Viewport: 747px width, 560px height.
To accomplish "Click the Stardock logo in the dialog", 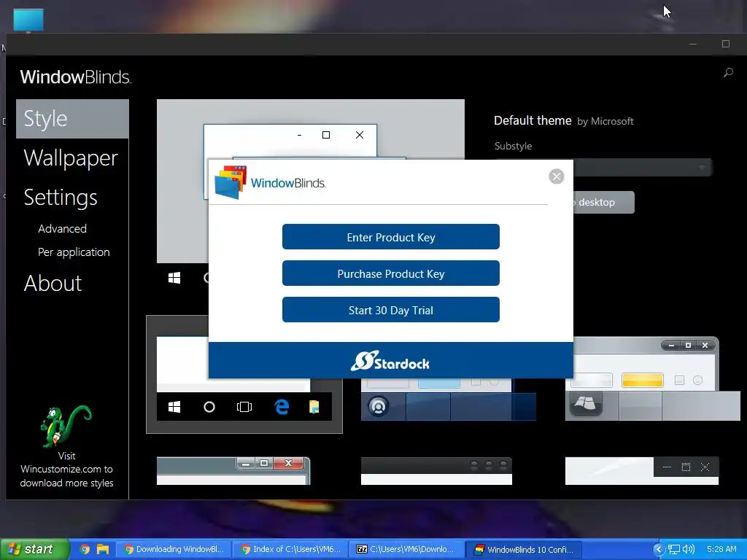I will pyautogui.click(x=390, y=362).
